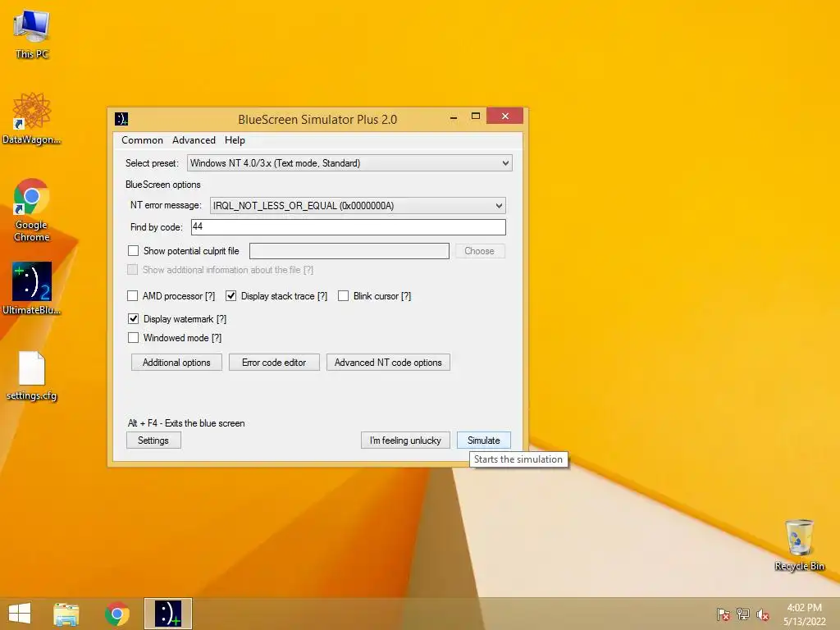Open the Google Chrome desktop shortcut
The image size is (840, 630).
(32, 209)
